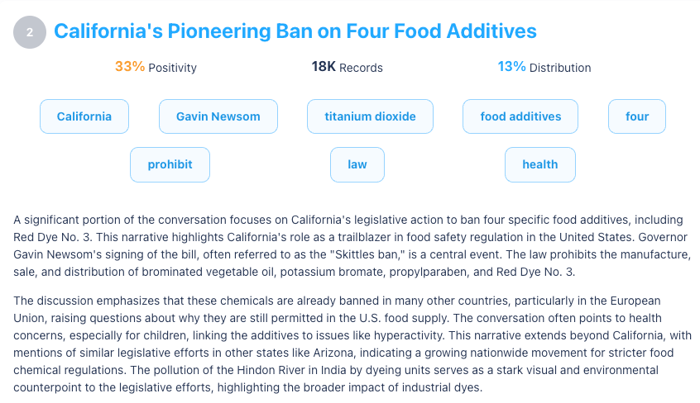Pick the health keyword tag
The width and height of the screenshot is (700, 403).
point(540,164)
